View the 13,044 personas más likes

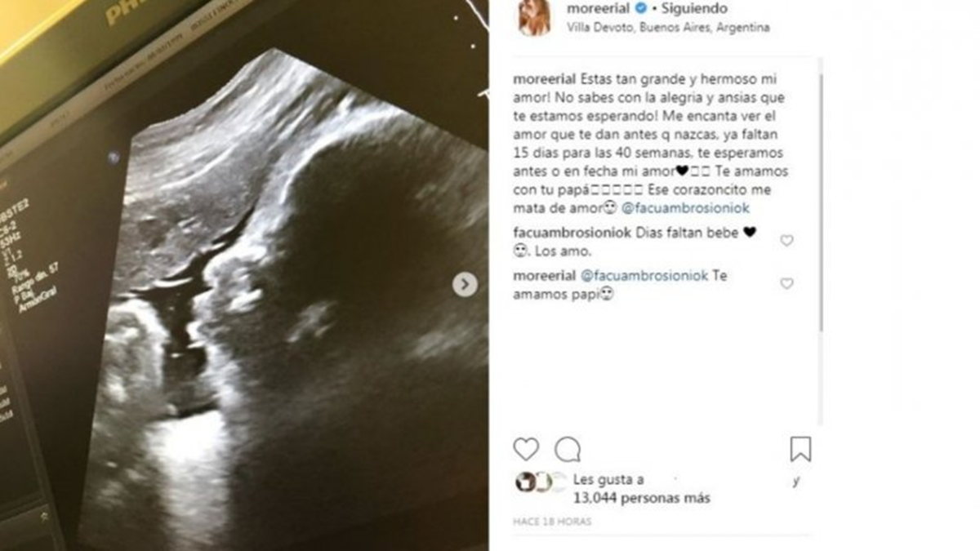tap(641, 497)
